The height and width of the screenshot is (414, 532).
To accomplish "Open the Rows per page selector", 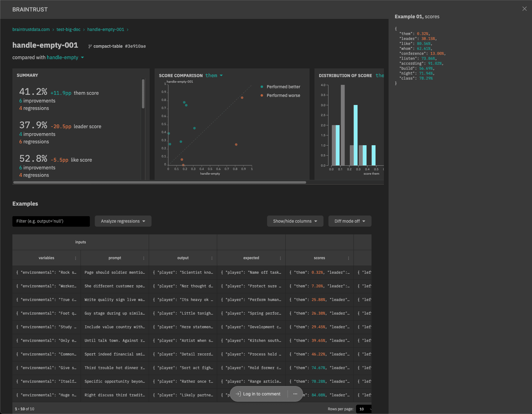I will pos(364,409).
